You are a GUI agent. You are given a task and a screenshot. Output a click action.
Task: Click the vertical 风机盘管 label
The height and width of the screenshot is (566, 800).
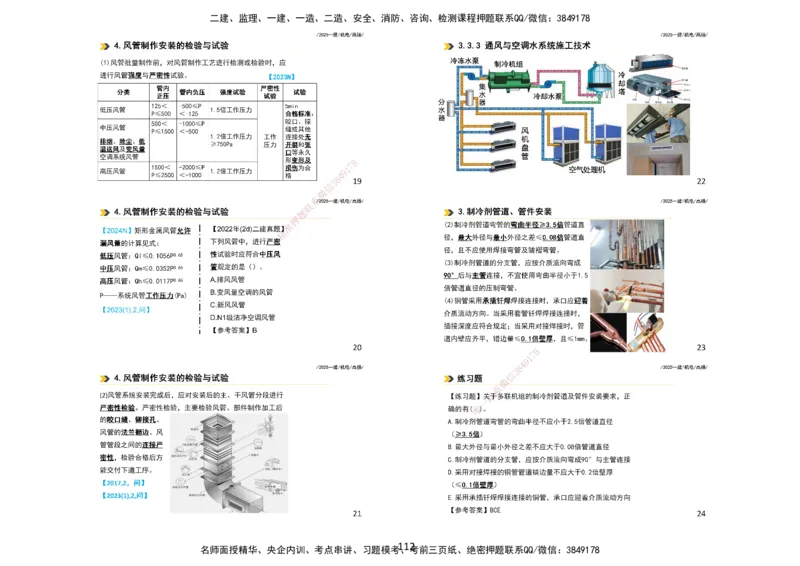point(525,143)
